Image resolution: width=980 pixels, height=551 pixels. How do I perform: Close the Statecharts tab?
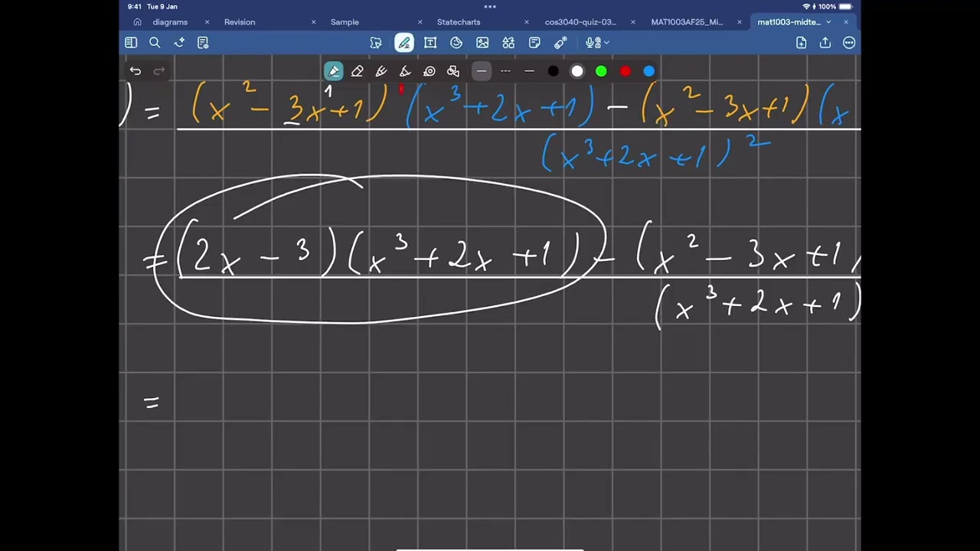(526, 22)
